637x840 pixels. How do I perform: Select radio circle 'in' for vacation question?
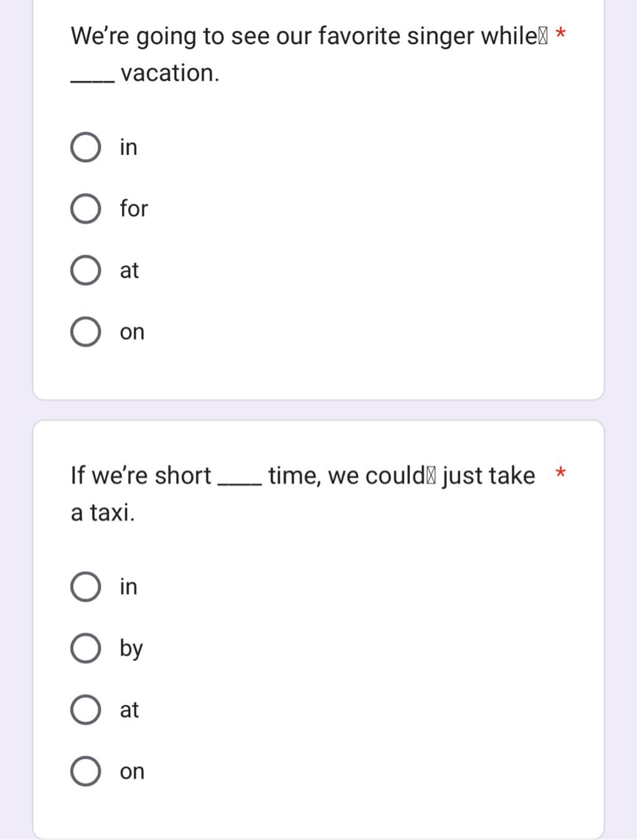(86, 147)
